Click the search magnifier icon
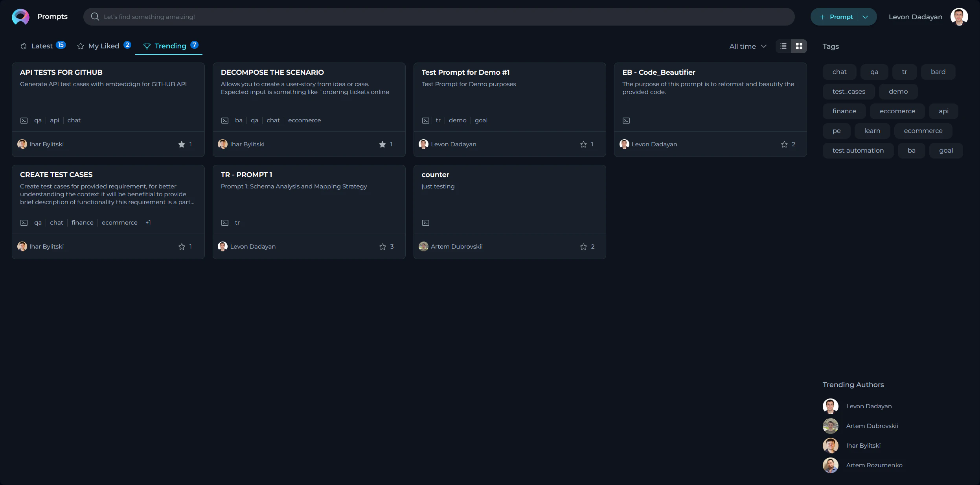Screen dimensions: 980x485 (x=95, y=16)
